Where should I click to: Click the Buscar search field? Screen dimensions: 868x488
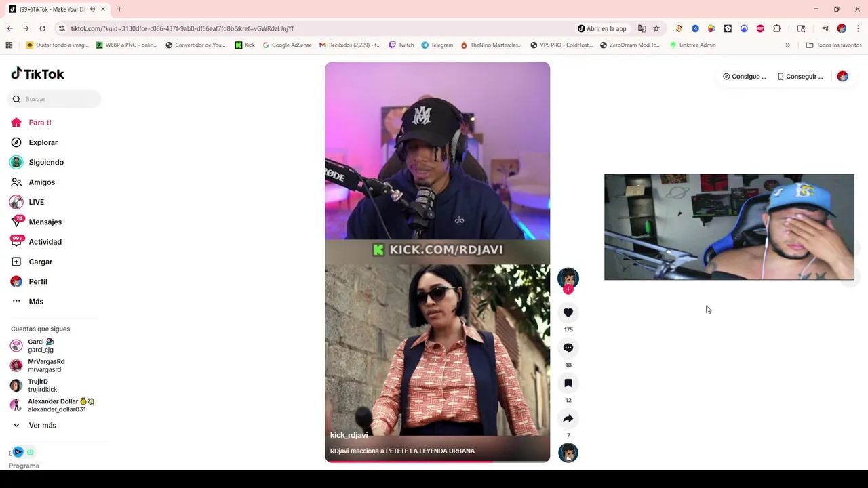(x=54, y=99)
